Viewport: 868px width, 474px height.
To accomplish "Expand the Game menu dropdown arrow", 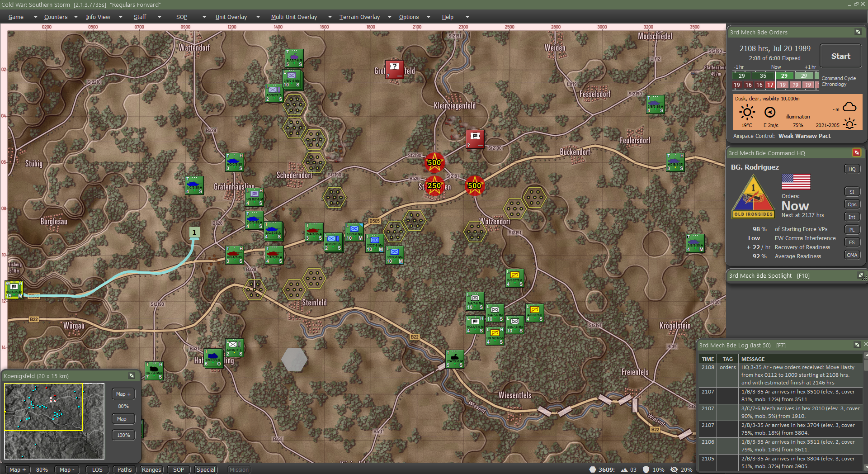I will tap(36, 17).
